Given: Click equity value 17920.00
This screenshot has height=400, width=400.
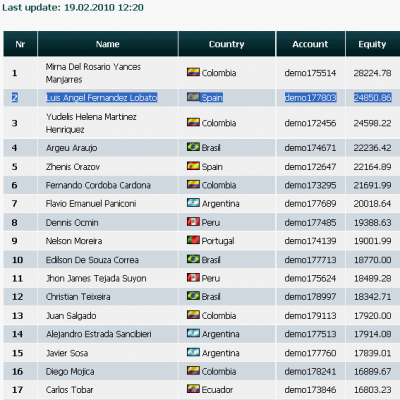Looking at the screenshot, I should pos(373,315).
